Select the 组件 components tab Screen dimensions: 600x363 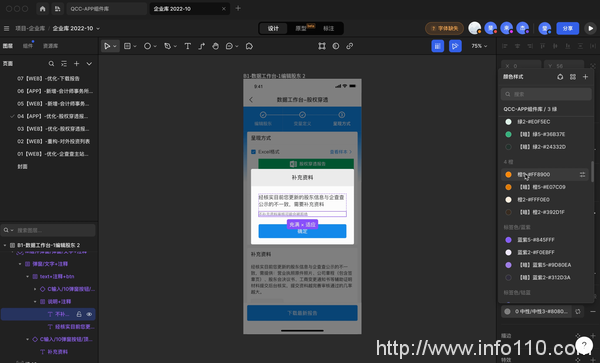28,46
